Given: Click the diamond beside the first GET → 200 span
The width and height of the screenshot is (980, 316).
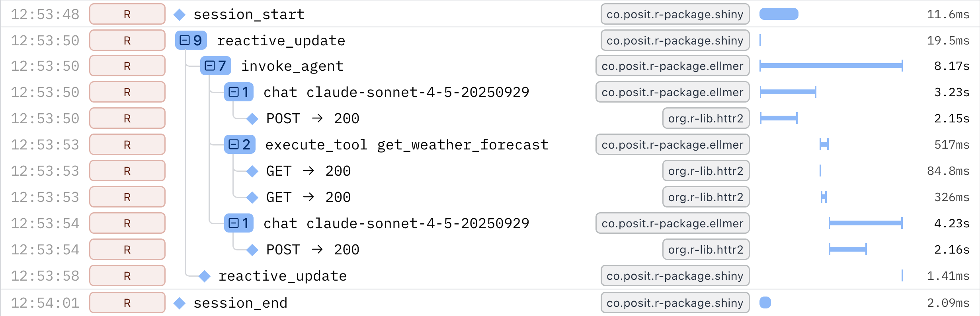Looking at the screenshot, I should pos(252,171).
